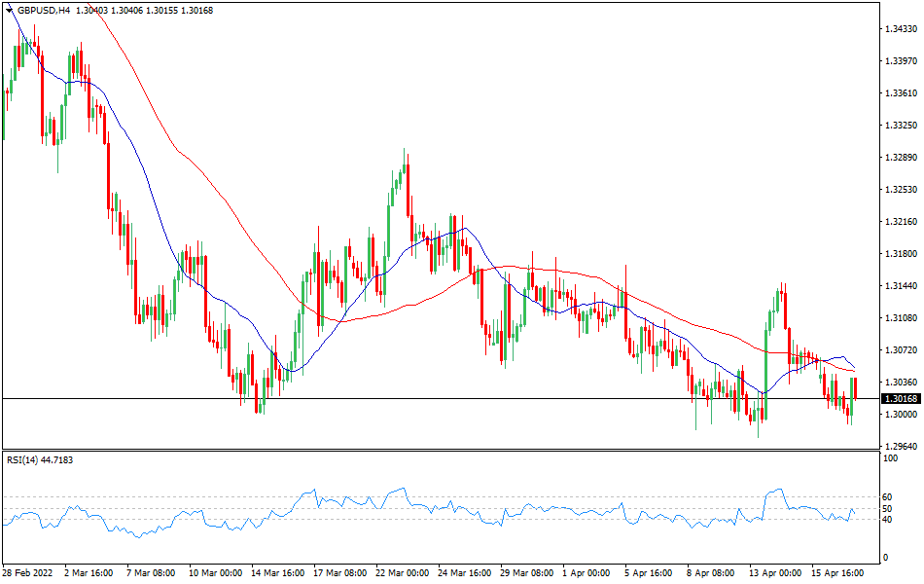The height and width of the screenshot is (584, 924).
Task: Click the RSI(14) 44.7183 indicator label
Action: coord(39,459)
